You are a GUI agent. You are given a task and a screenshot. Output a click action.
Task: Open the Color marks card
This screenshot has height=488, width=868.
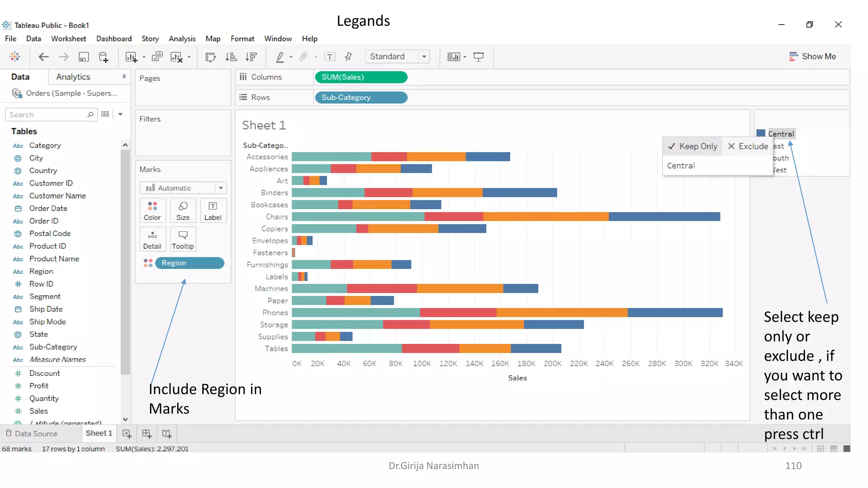[x=152, y=211]
